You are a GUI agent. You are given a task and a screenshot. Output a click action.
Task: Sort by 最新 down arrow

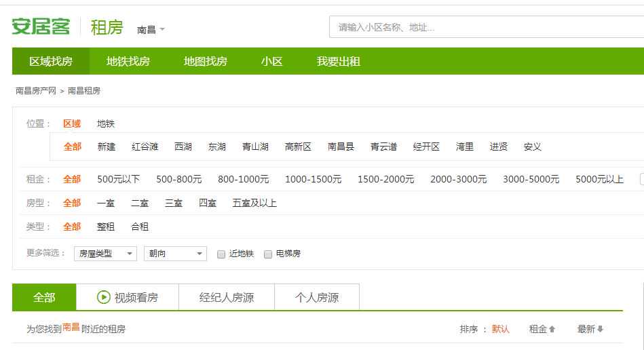coord(600,329)
